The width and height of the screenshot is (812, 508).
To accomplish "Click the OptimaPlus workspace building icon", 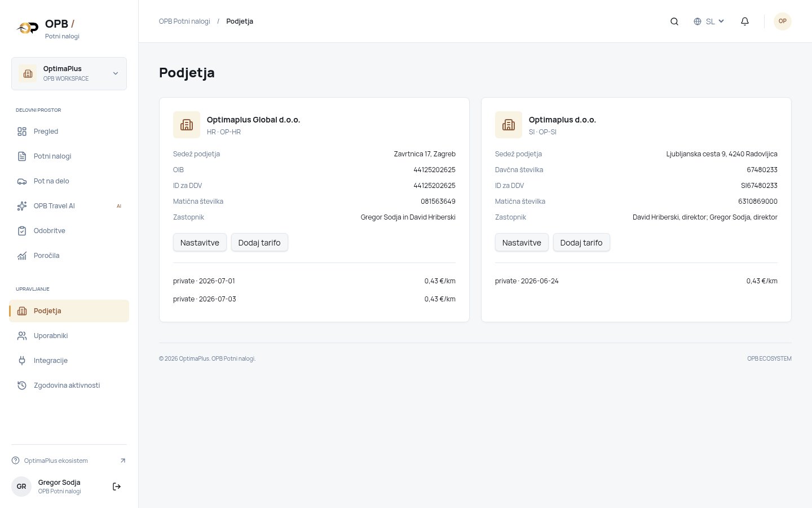I will (28, 73).
